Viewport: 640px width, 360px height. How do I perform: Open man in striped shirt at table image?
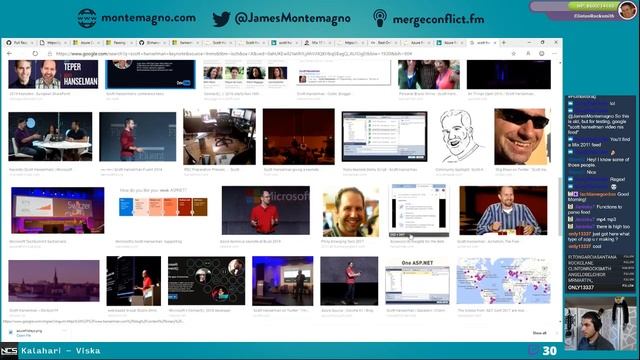pos(503,210)
